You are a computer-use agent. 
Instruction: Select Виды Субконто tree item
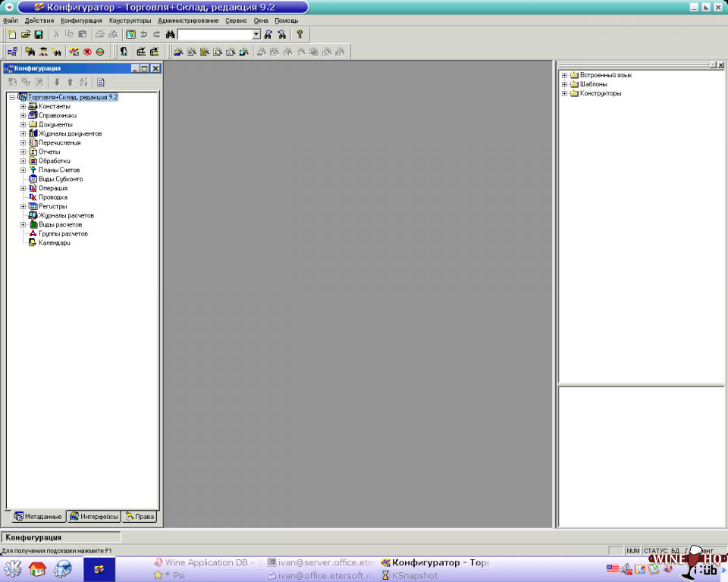[61, 179]
